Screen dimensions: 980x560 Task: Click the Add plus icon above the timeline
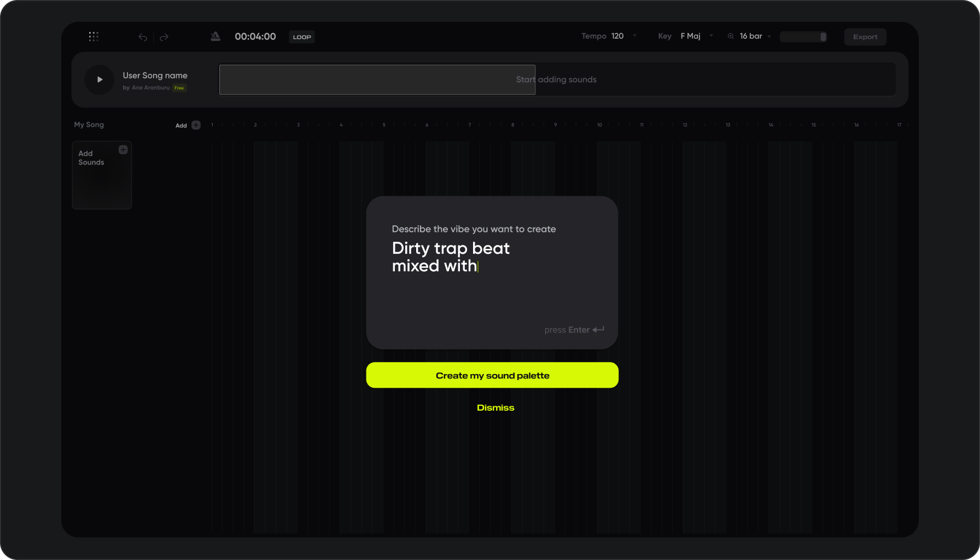coord(196,125)
